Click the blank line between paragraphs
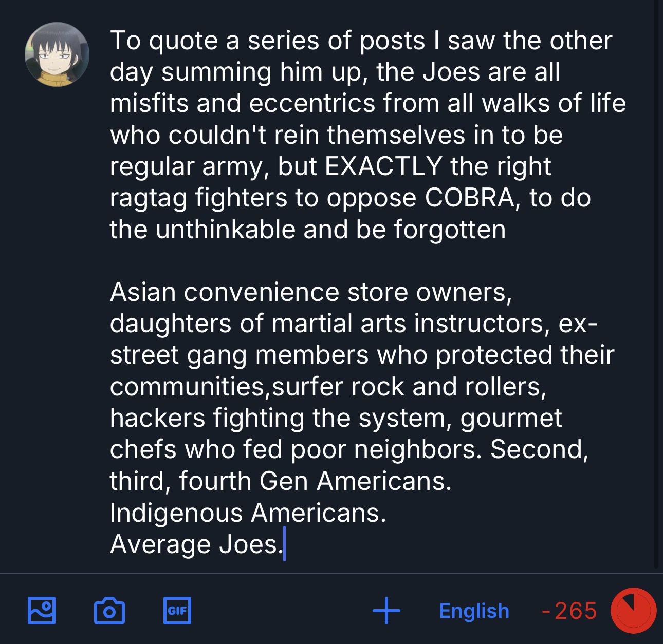 308,261
